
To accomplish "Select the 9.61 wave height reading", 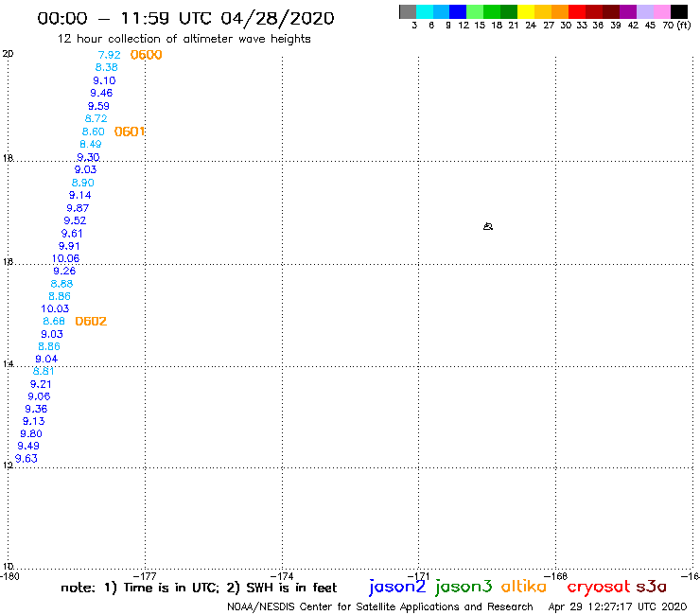I will (x=72, y=234).
